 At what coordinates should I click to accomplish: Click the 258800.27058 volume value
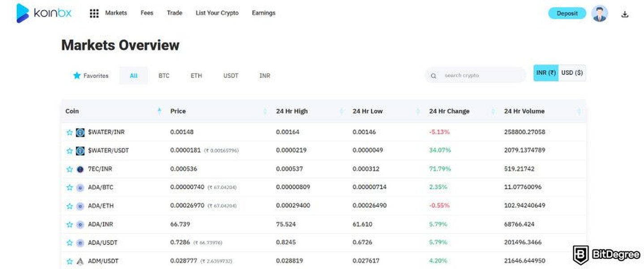tap(524, 132)
